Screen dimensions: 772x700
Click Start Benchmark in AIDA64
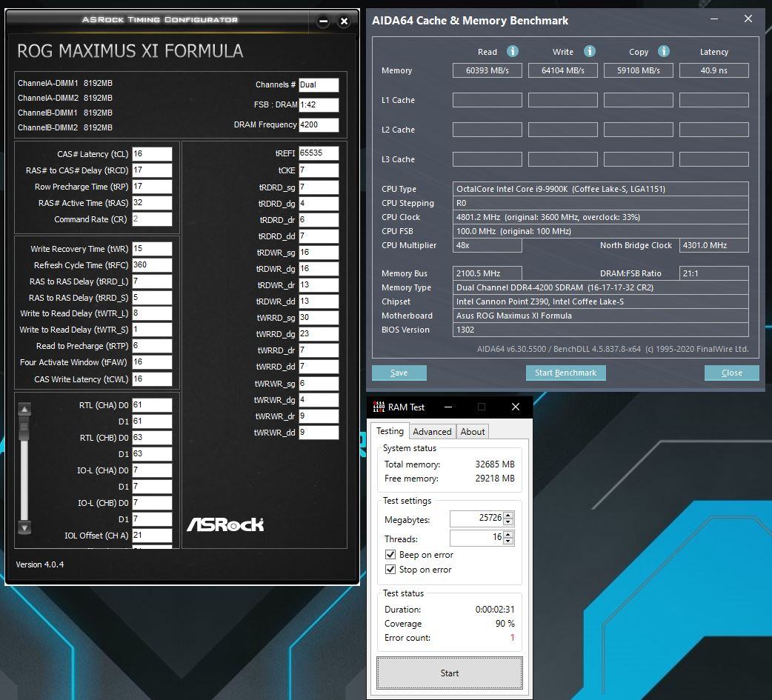click(x=566, y=373)
